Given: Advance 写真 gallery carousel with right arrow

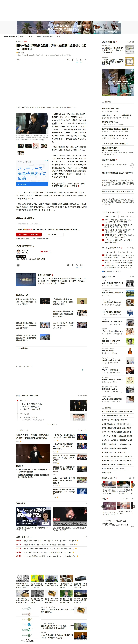Looking at the screenshot, I should 133,507.
